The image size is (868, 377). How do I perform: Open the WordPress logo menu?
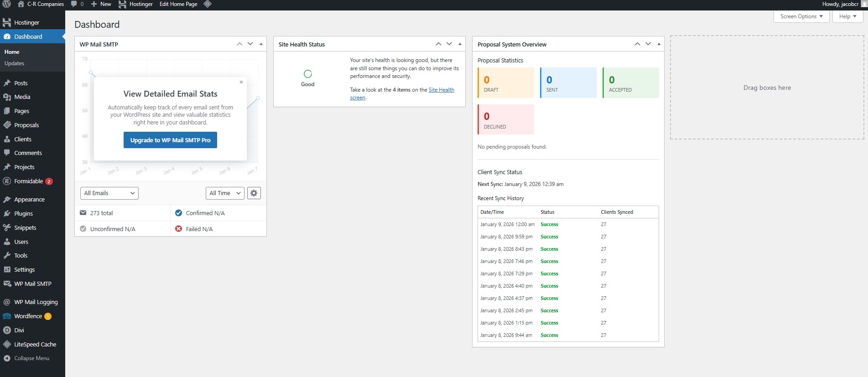pyautogui.click(x=7, y=4)
